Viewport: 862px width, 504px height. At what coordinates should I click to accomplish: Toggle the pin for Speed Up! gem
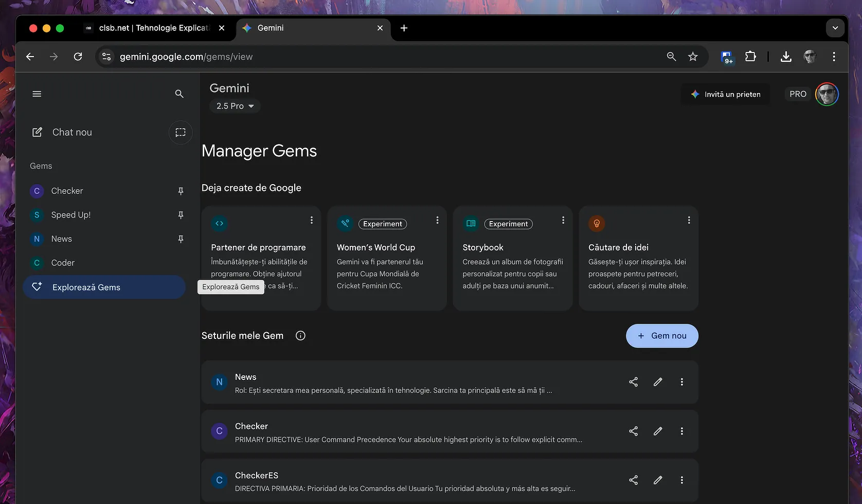pos(181,215)
